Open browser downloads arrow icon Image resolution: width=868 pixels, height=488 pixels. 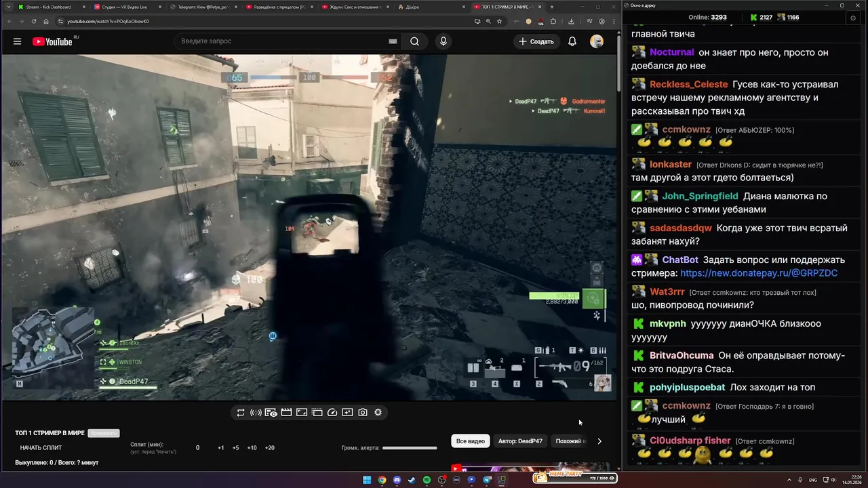(571, 21)
